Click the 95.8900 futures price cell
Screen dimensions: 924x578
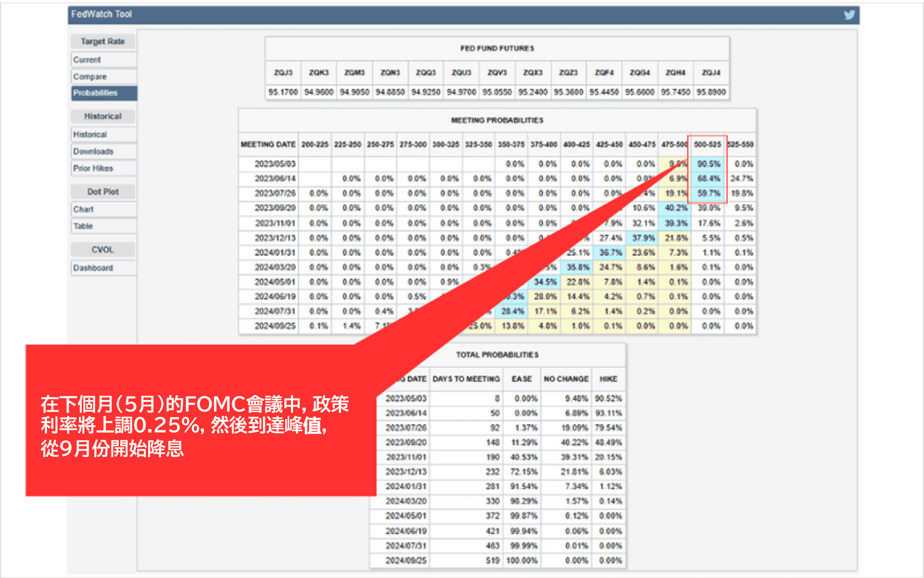(711, 92)
